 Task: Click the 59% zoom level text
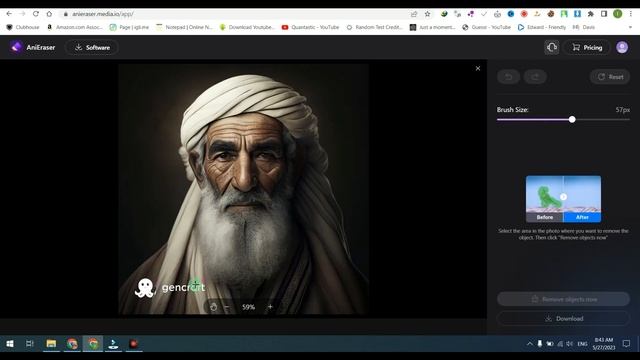[249, 307]
